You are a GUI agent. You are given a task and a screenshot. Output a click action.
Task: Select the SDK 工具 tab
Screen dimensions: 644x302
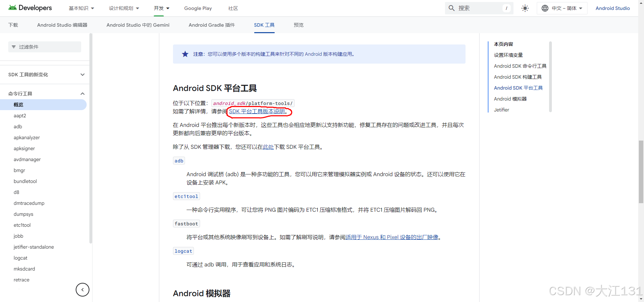click(264, 25)
